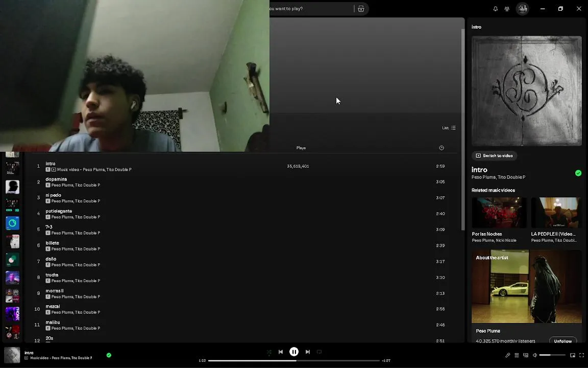This screenshot has width=588, height=368.
Task: Click the 2:59 duration of intro
Action: (440, 166)
